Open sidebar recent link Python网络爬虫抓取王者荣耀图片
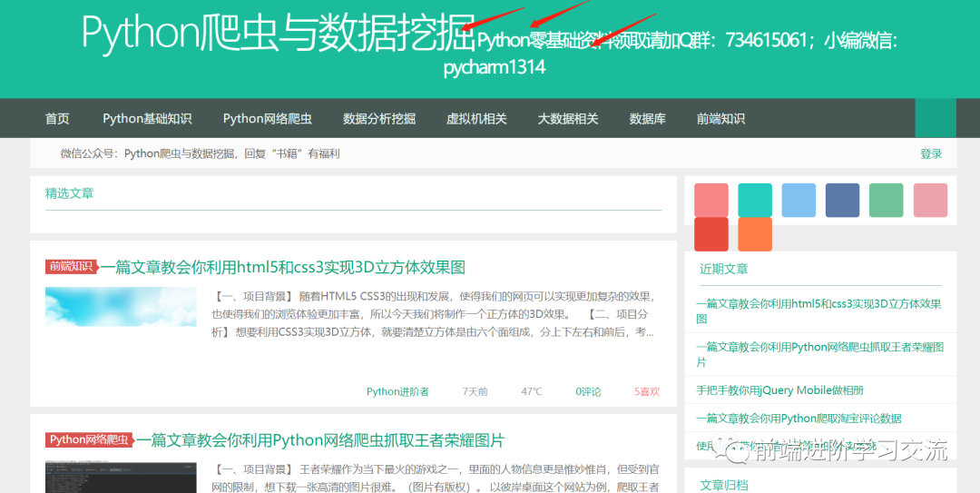Screen dimensions: 980x493 tap(820, 355)
